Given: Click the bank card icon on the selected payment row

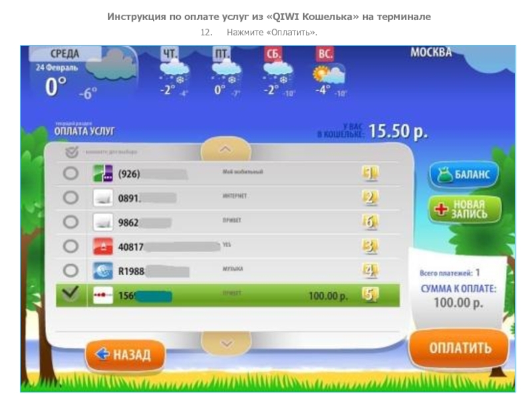Looking at the screenshot, I should [103, 293].
